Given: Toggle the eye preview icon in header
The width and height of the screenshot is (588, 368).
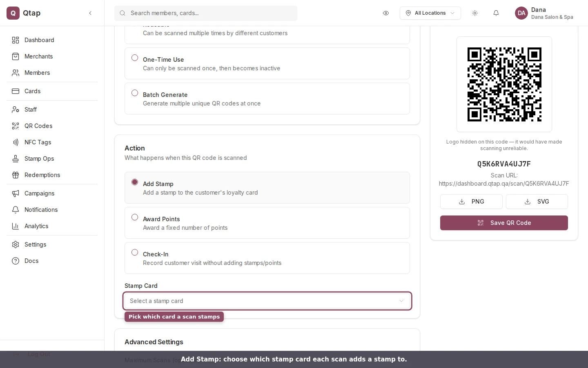Looking at the screenshot, I should (x=386, y=13).
